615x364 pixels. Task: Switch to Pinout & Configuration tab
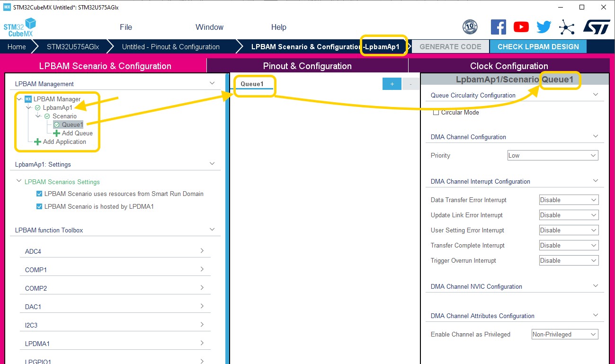click(x=307, y=66)
